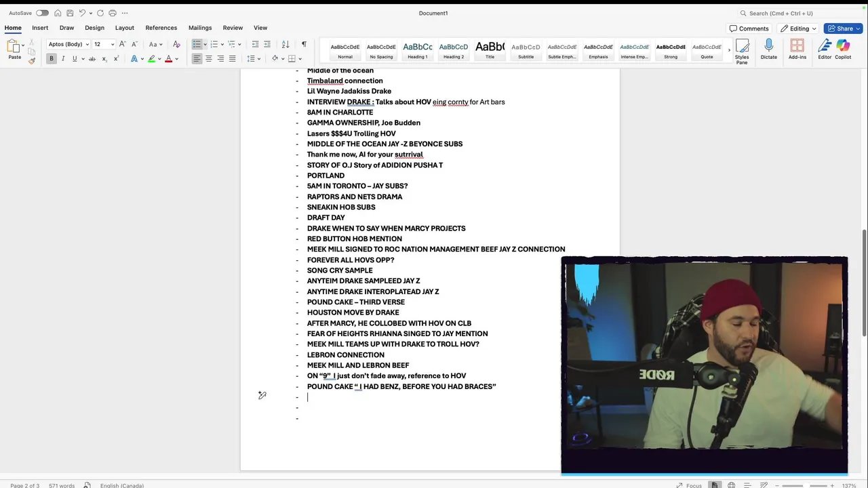This screenshot has height=488, width=868.
Task: Switch to the Draw tab
Action: [x=66, y=28]
